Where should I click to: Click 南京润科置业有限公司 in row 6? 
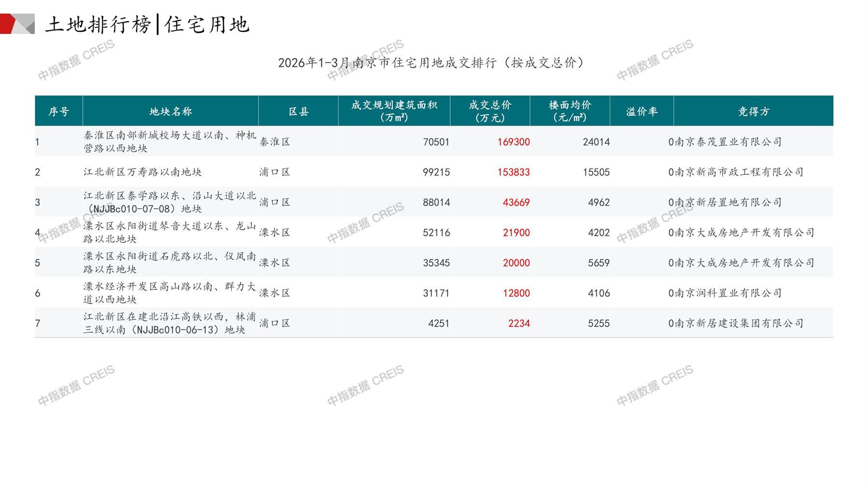coord(728,293)
